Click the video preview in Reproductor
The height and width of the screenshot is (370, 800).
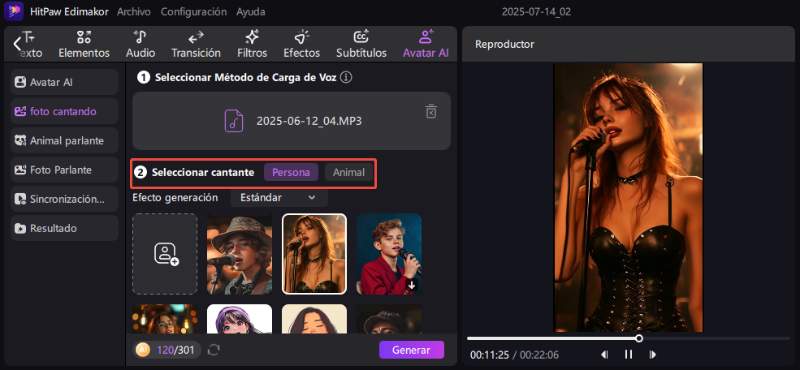[x=629, y=198]
